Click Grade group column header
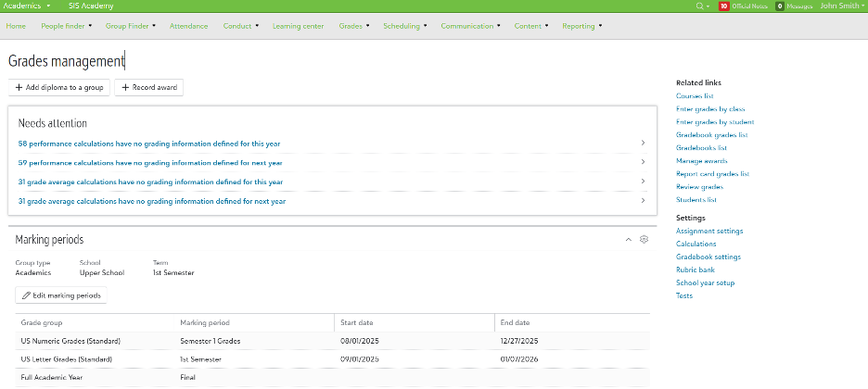Viewport: 868px width, 389px height. [x=95, y=322]
